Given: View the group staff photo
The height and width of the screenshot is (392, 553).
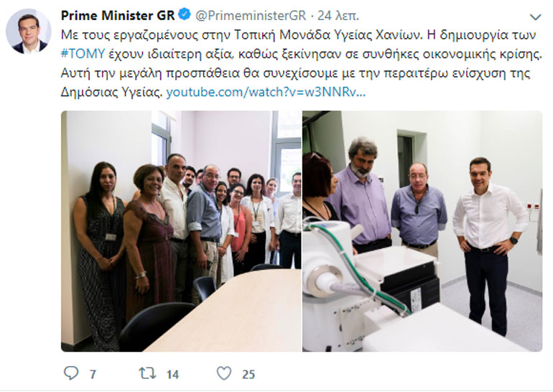Looking at the screenshot, I should pos(181,231).
